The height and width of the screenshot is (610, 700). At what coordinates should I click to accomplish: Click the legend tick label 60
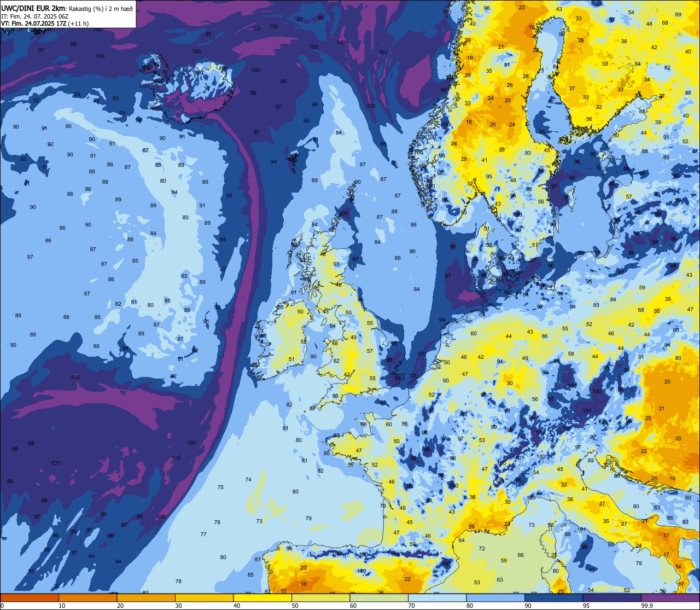click(353, 606)
